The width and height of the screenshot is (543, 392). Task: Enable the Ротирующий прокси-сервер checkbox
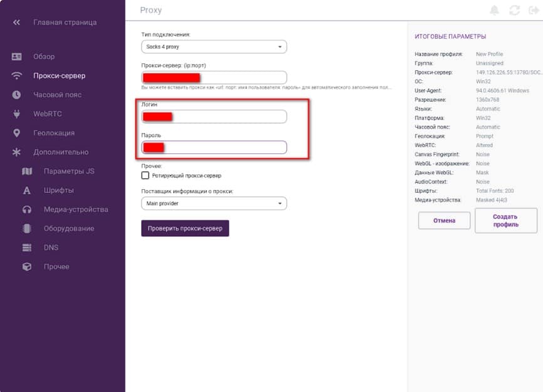(145, 176)
